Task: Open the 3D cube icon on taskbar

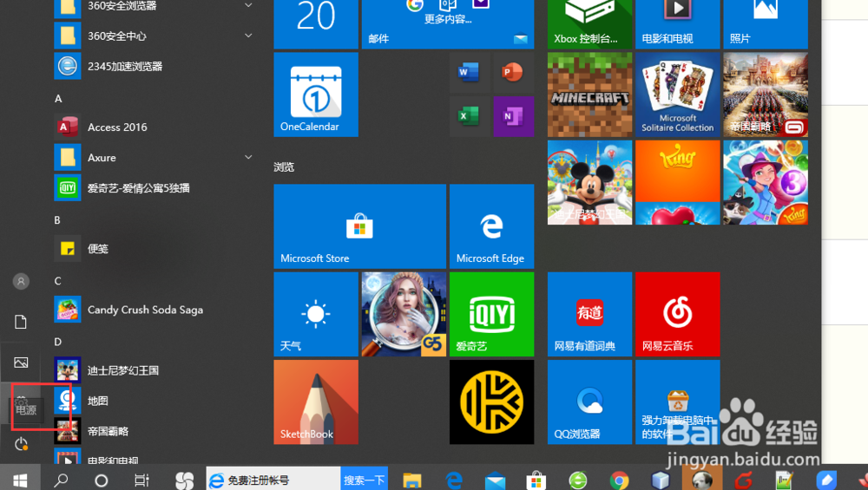Action: 661,480
